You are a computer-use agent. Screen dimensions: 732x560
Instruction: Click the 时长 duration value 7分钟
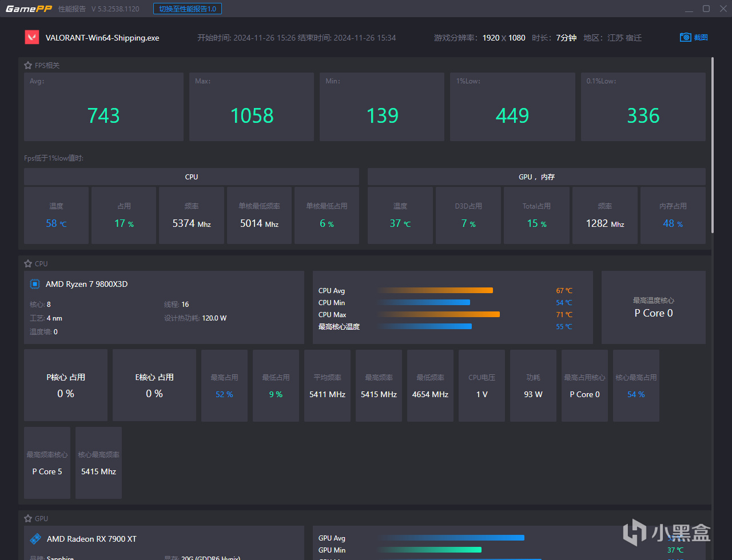566,38
